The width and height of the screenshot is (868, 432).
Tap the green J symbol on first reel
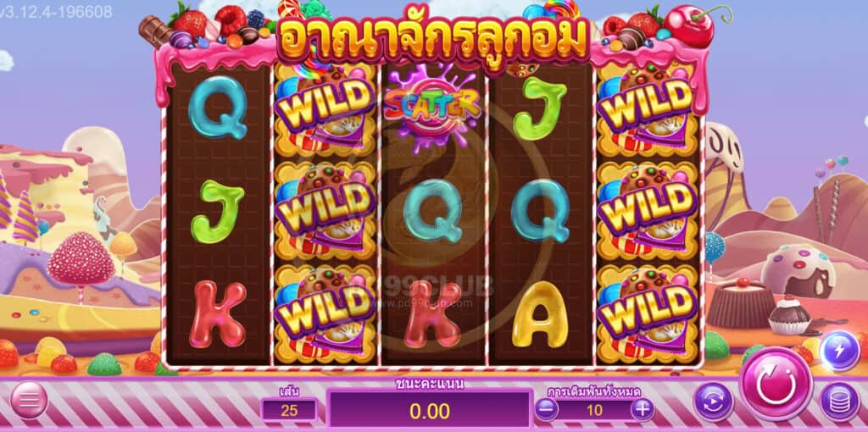coord(216,211)
